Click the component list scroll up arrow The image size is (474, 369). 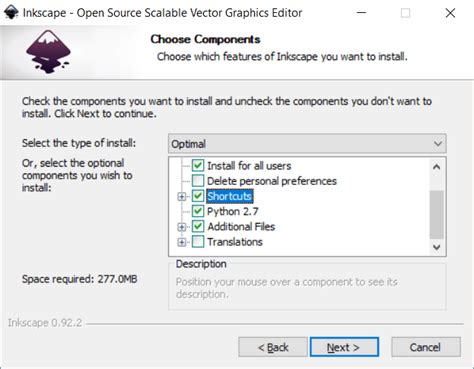pos(437,166)
